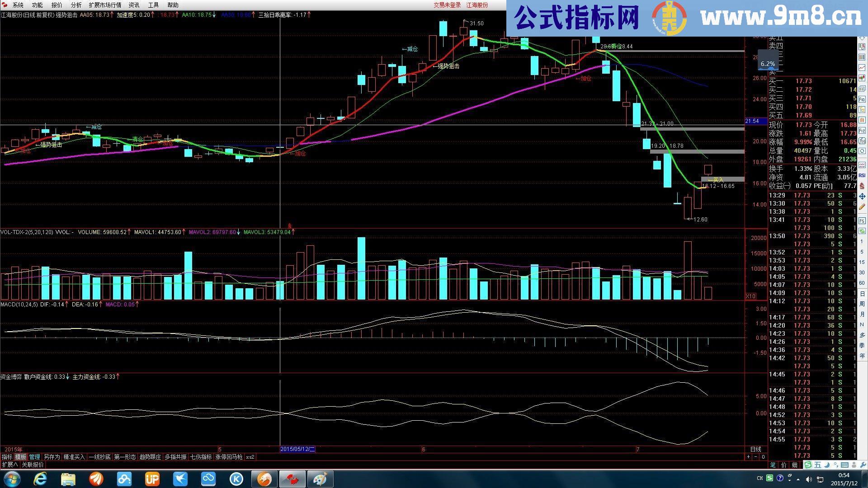Open the 扩展市场行情 menu
Image resolution: width=868 pixels, height=488 pixels.
click(105, 5)
